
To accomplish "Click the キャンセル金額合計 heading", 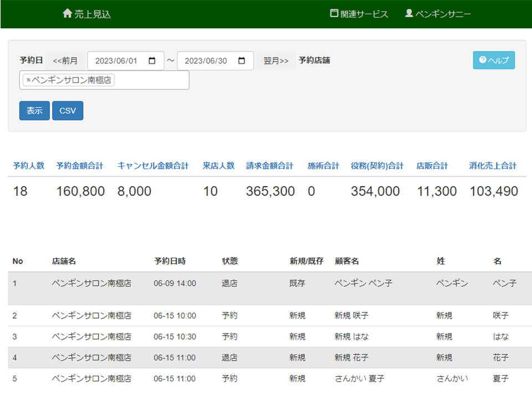I will coord(153,166).
